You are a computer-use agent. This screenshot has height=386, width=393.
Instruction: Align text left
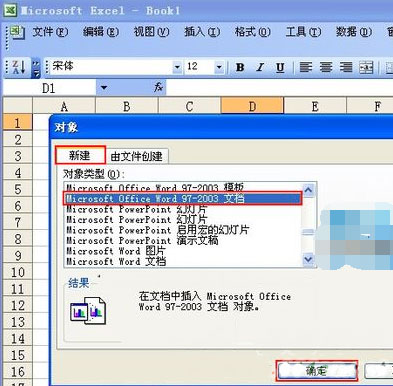[x=306, y=68]
